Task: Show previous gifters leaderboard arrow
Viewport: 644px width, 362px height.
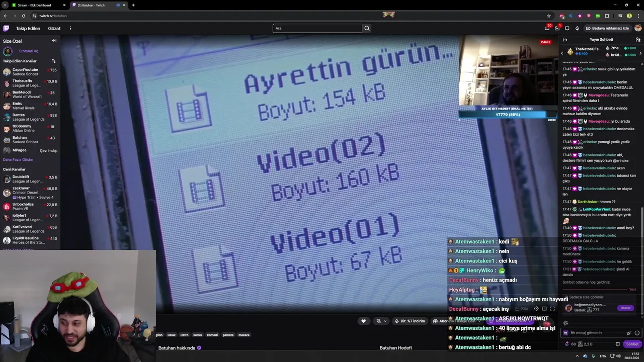Action: click(562, 53)
